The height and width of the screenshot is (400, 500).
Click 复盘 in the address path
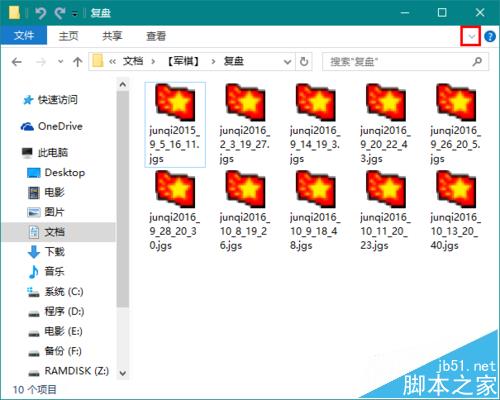[233, 61]
